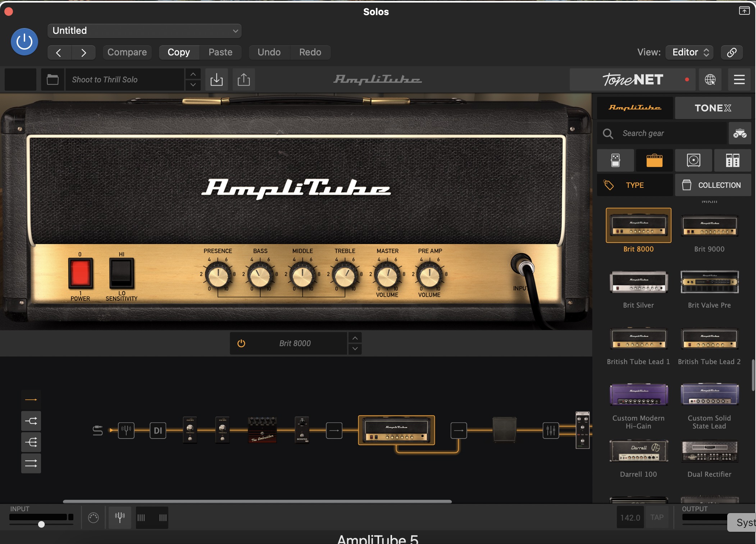Click the save preset download icon
Image resolution: width=756 pixels, height=544 pixels.
(x=217, y=80)
